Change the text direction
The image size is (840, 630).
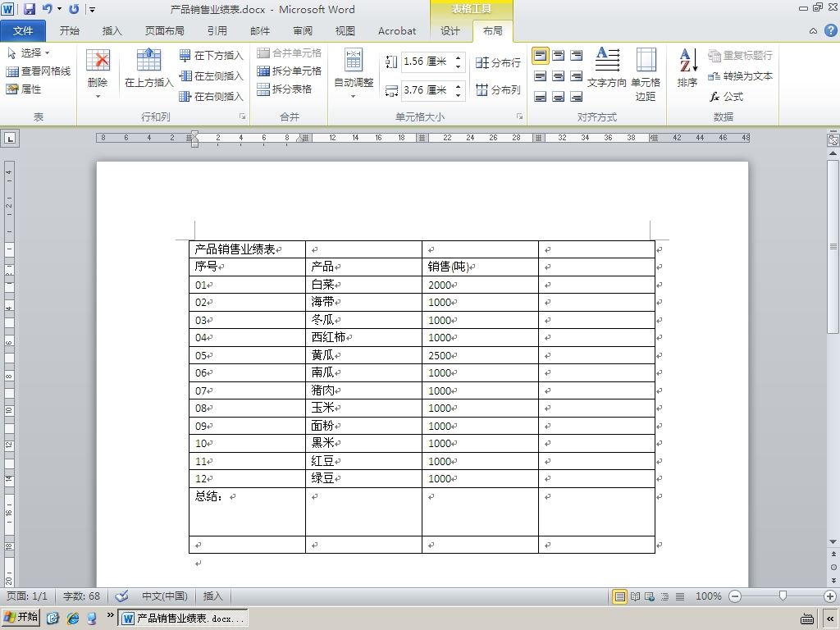[x=607, y=68]
